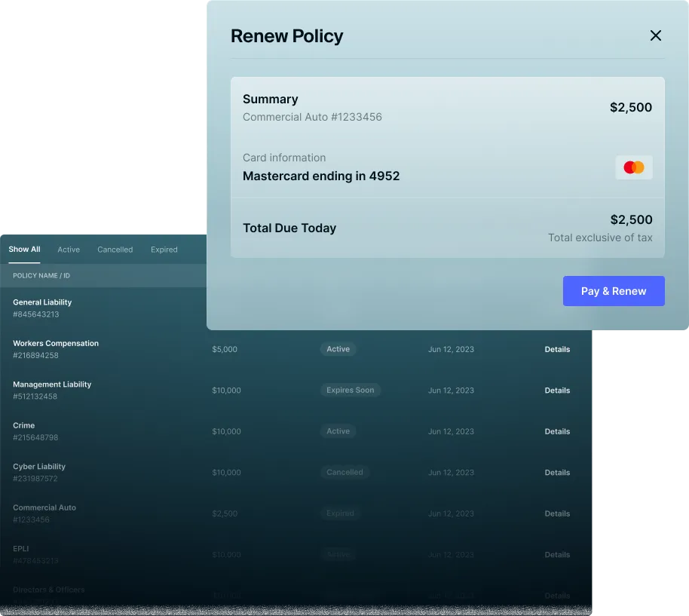Screen dimensions: 689x616
Task: Select the Management Liability policy name
Action: (x=52, y=385)
